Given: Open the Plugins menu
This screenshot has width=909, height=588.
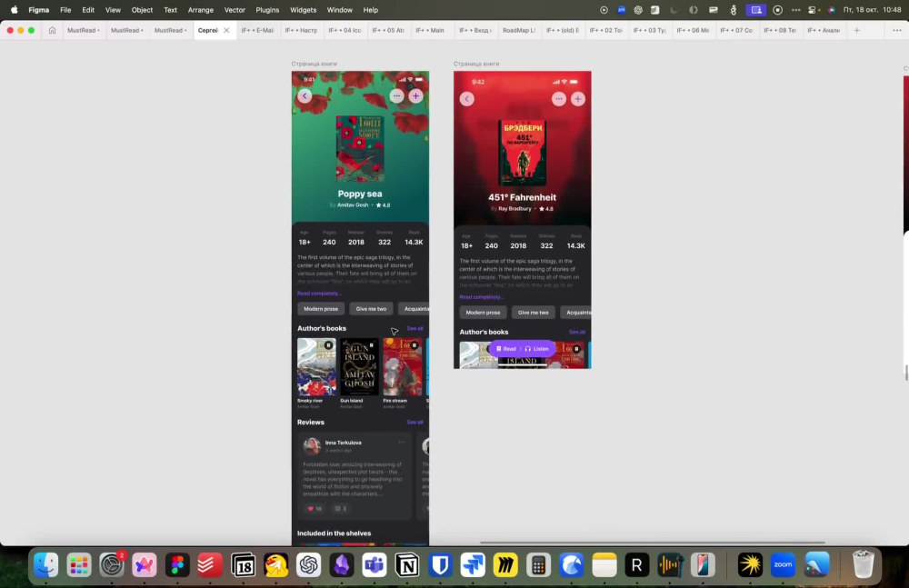Looking at the screenshot, I should coord(267,10).
